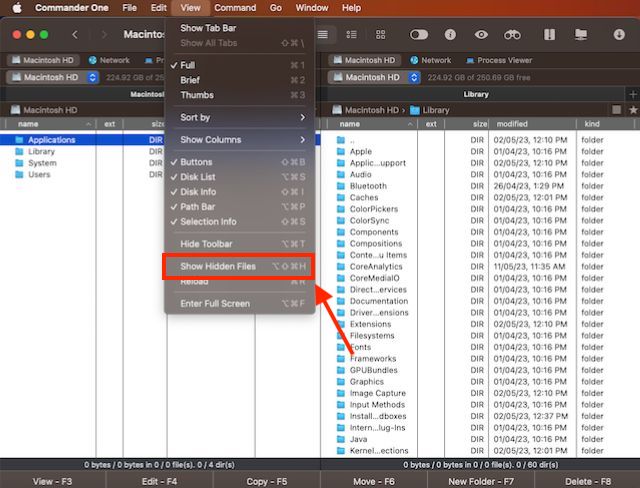Click the archive compress icon

point(549,35)
